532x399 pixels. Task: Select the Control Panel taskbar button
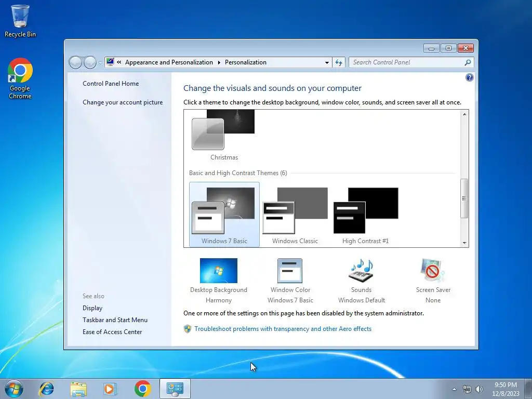[175, 389]
